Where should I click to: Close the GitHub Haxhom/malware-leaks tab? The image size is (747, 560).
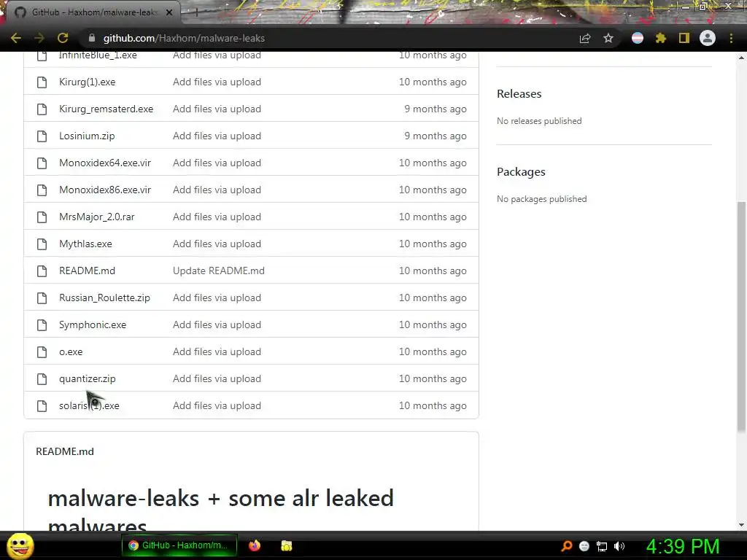(x=169, y=12)
